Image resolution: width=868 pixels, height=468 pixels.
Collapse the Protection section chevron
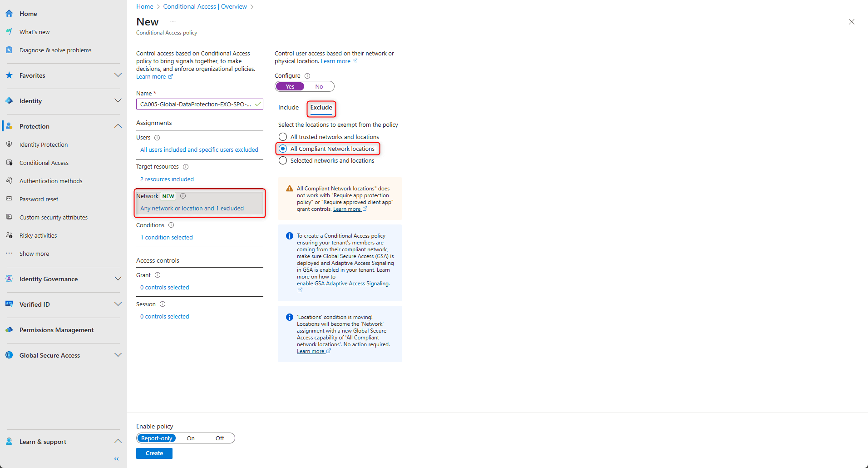(118, 126)
